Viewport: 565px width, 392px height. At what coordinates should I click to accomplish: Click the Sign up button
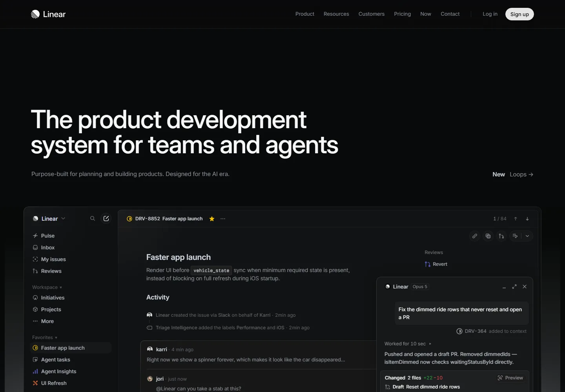519,14
